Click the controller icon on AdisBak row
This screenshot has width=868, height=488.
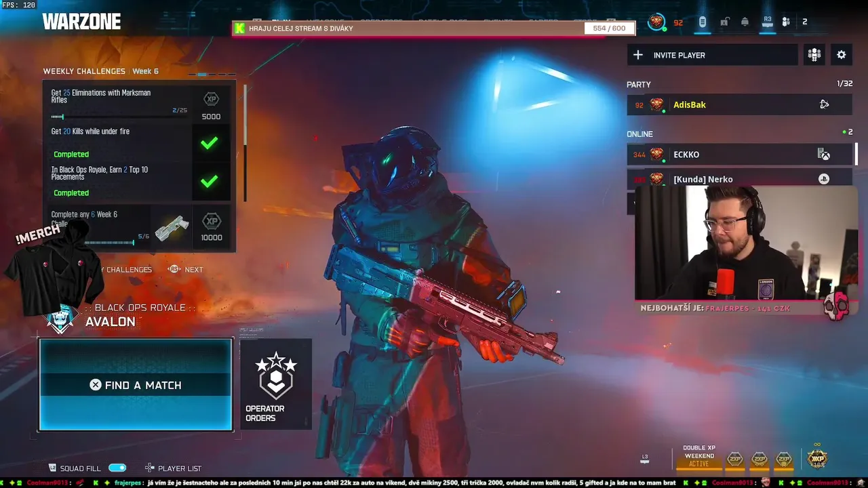click(x=824, y=104)
